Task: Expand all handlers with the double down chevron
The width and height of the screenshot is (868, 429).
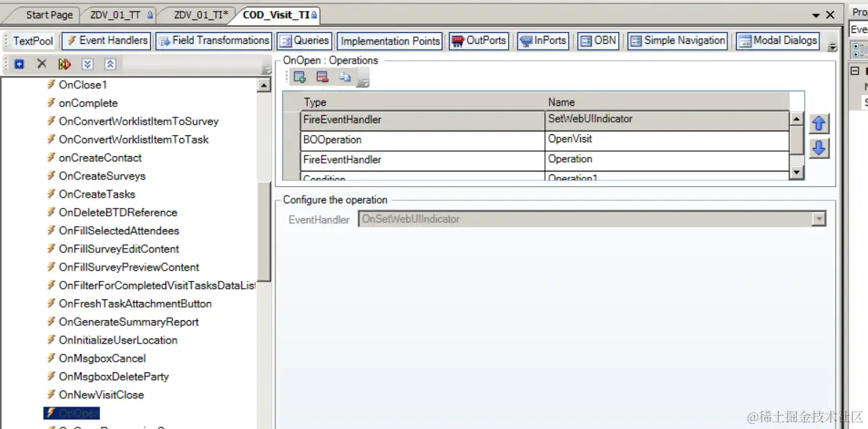Action: 87,63
